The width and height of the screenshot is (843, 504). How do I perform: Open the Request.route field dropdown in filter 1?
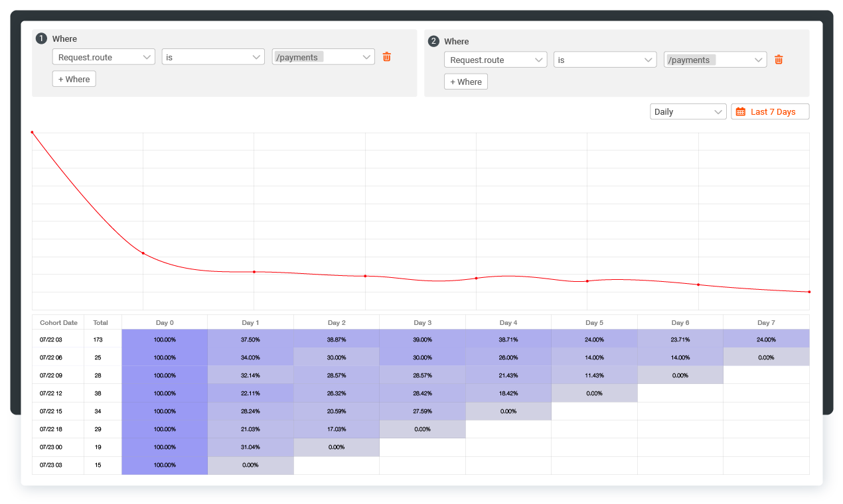coord(103,56)
